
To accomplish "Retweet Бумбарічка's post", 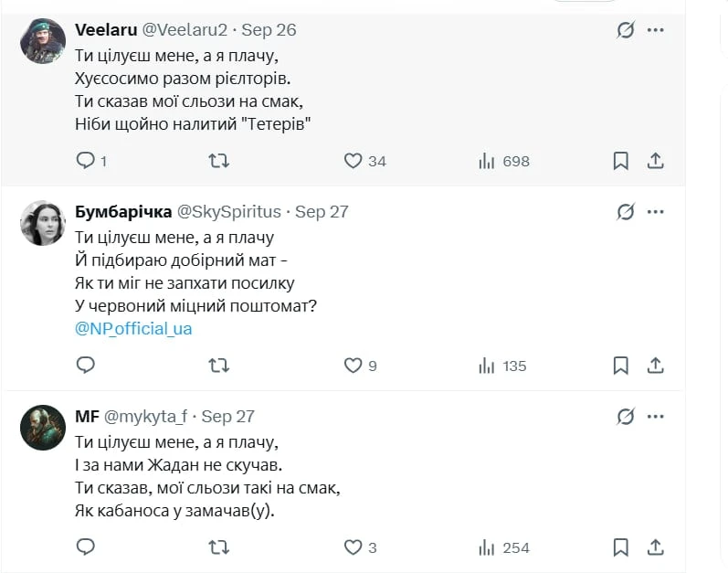I will point(219,366).
